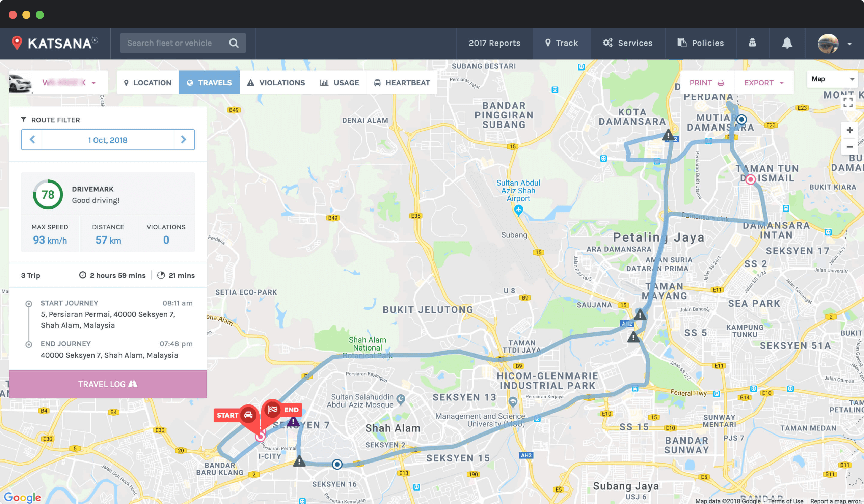Viewport: 864px width, 504px height.
Task: Toggle fullscreen map view
Action: tap(848, 103)
